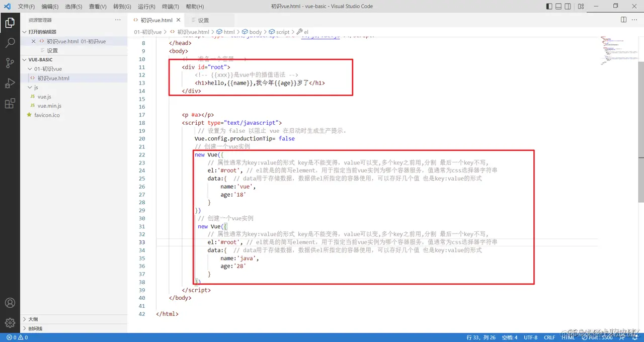The height and width of the screenshot is (342, 644).
Task: Collapse the js folder
Action: [30, 88]
